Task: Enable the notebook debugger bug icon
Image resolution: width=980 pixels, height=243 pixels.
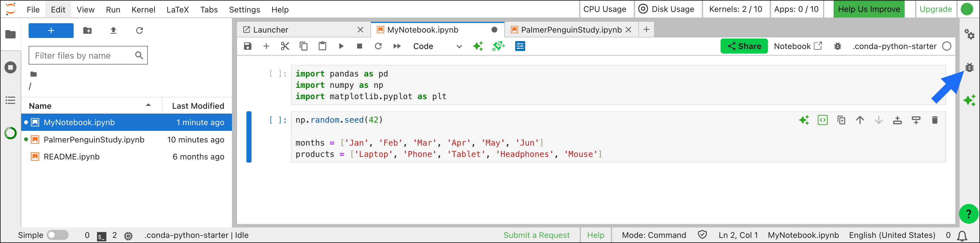Action: pyautogui.click(x=837, y=46)
